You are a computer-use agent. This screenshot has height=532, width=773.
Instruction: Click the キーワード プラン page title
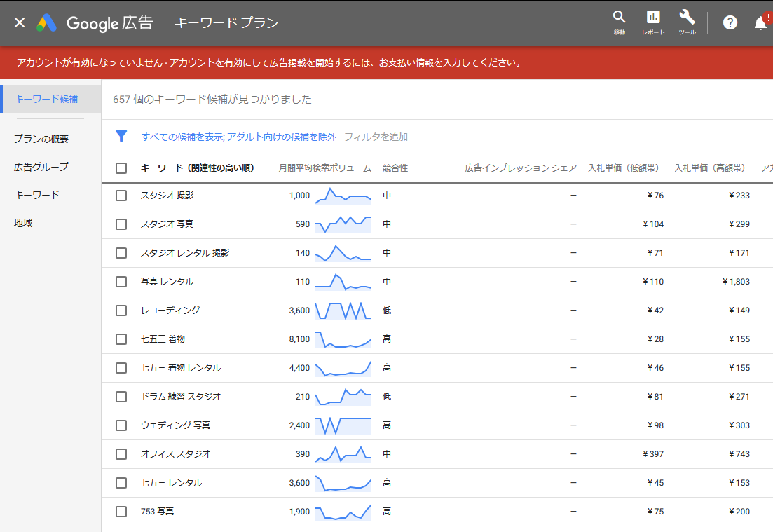[x=226, y=22]
